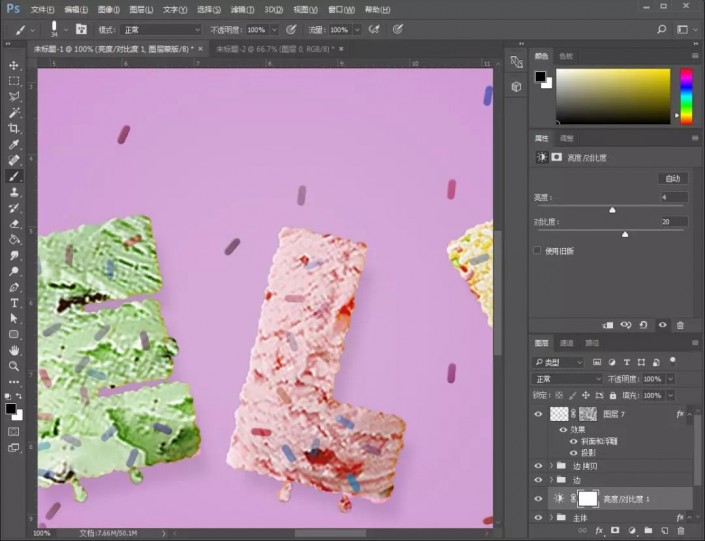Select the Polygonal Lasso tool
The image size is (705, 541).
[x=14, y=97]
